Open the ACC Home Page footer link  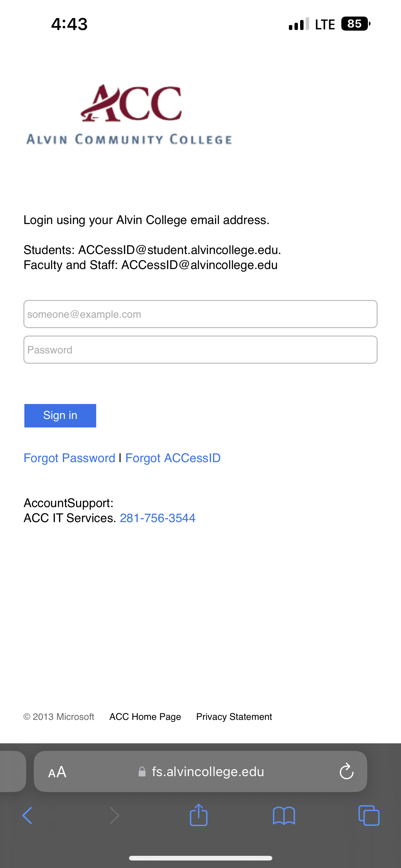click(145, 717)
